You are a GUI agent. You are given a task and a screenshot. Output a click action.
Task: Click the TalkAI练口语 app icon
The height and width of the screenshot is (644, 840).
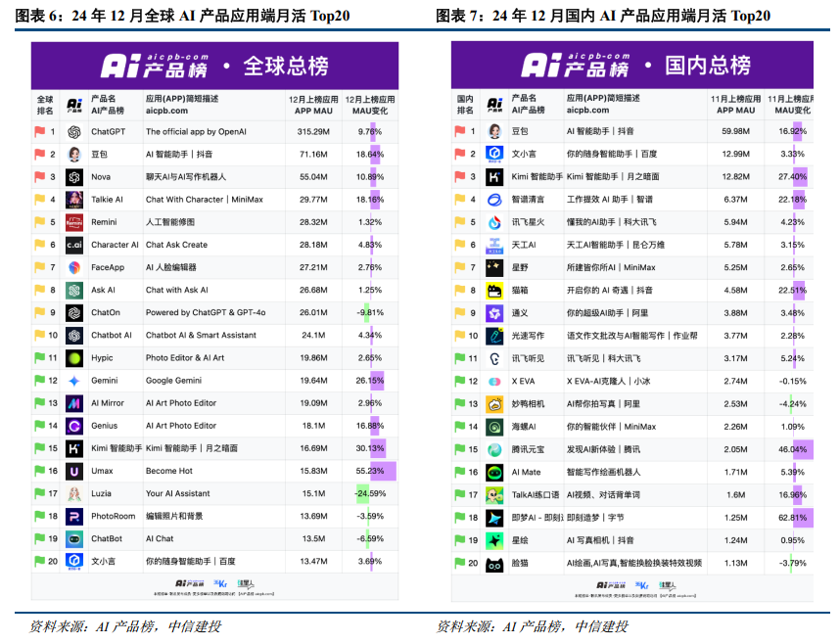[x=494, y=495]
